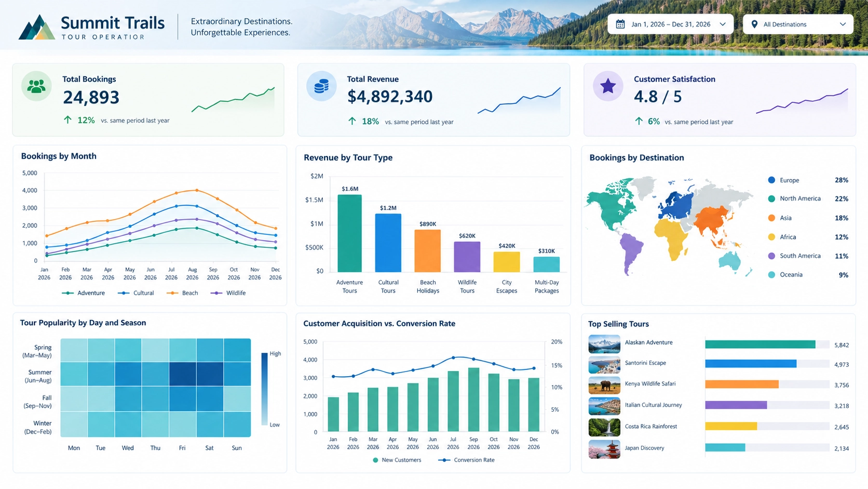Image resolution: width=868 pixels, height=489 pixels.
Task: Click the City Escapes $420K bar
Action: coord(507,262)
